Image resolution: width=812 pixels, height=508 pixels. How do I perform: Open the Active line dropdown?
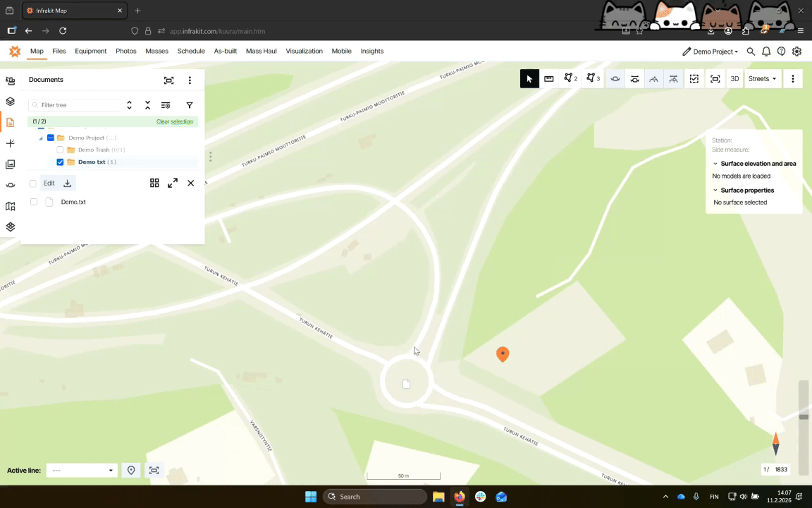pos(82,470)
